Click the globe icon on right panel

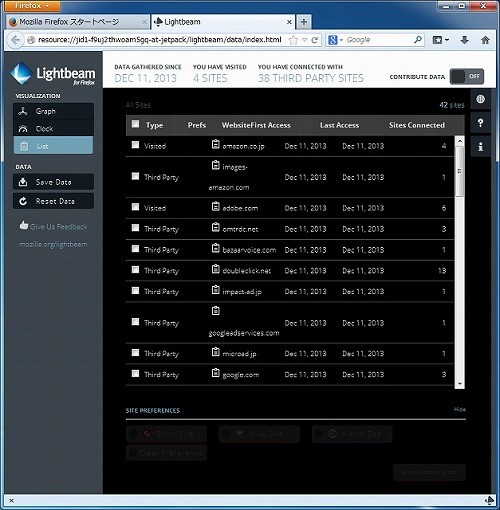coord(480,99)
